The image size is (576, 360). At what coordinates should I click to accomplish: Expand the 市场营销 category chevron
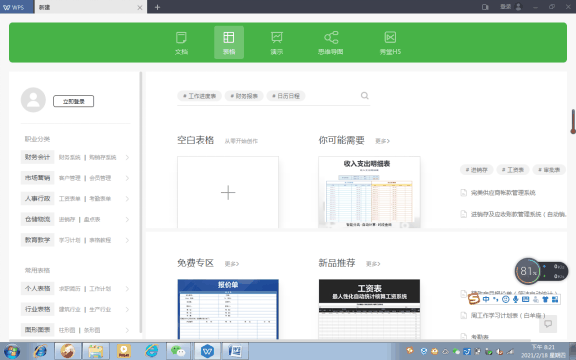pyautogui.click(x=127, y=178)
